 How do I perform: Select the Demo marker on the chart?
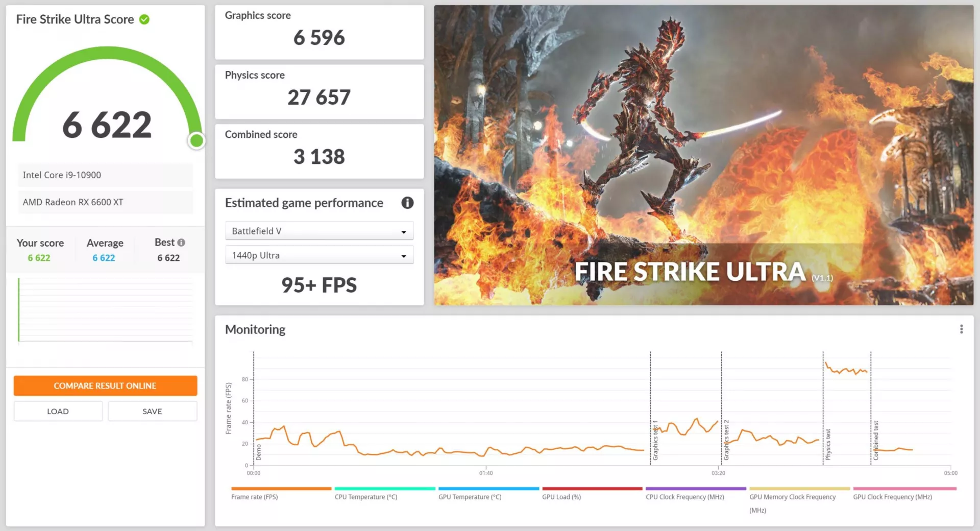pyautogui.click(x=259, y=452)
